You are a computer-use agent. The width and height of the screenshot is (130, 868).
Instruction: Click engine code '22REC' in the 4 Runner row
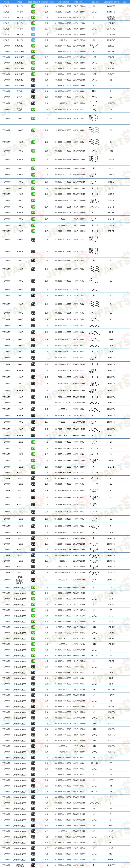point(111,46)
